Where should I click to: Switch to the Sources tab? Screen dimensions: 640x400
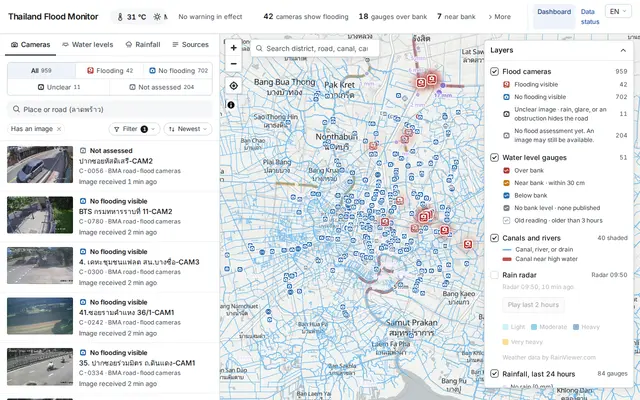191,44
